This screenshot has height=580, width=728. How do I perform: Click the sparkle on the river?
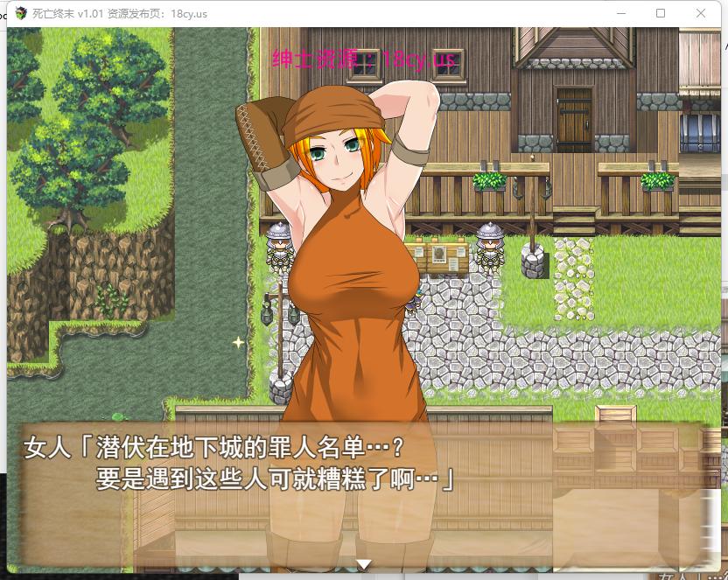coord(238,342)
